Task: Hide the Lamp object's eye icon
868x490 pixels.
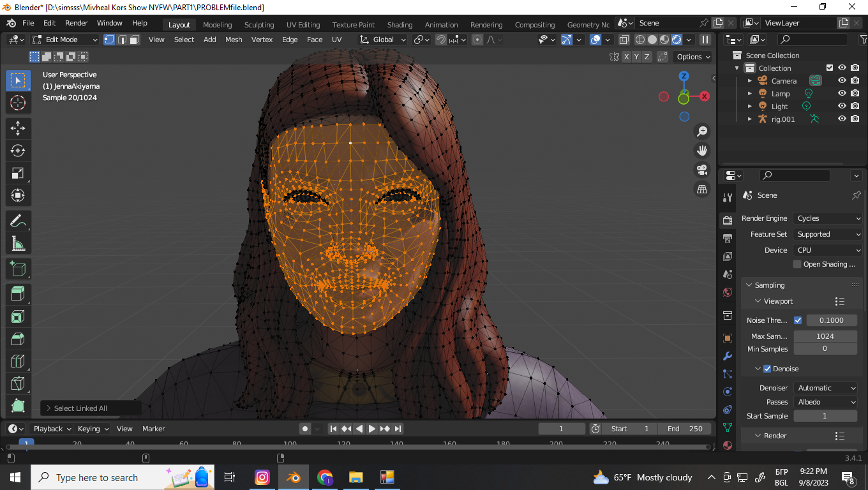Action: point(842,94)
